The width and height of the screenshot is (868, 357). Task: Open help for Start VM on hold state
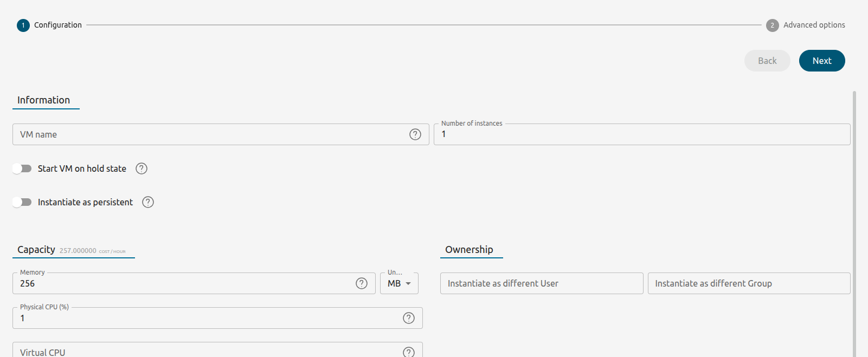click(142, 168)
